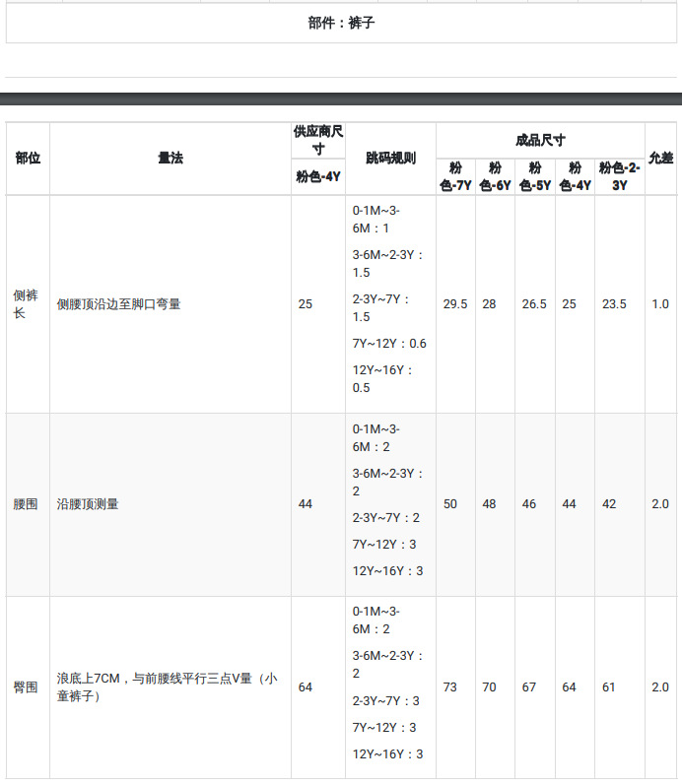Click 2-3Y~7Y：2 rule in 腰围 row

point(385,517)
